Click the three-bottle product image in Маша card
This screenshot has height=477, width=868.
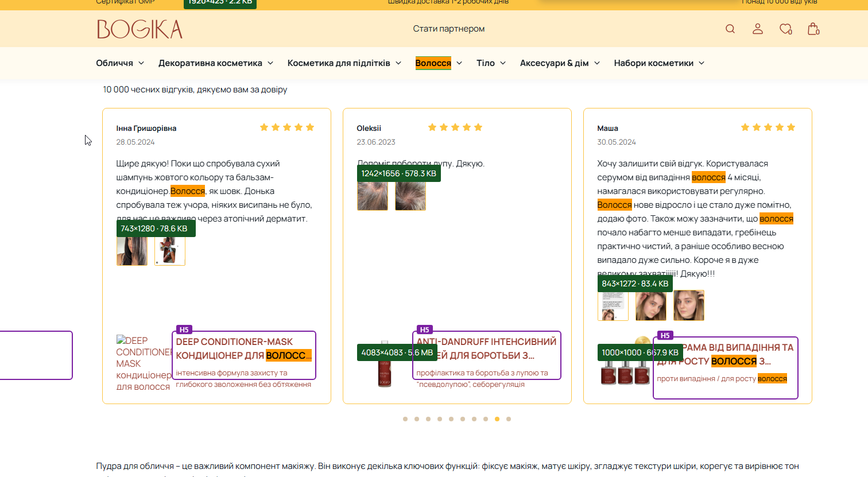(626, 363)
